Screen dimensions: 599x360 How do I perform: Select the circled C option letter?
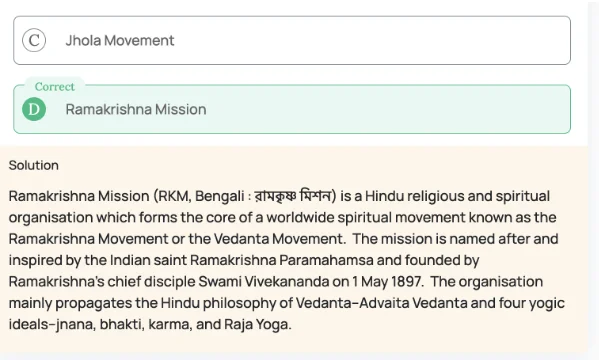click(x=34, y=40)
